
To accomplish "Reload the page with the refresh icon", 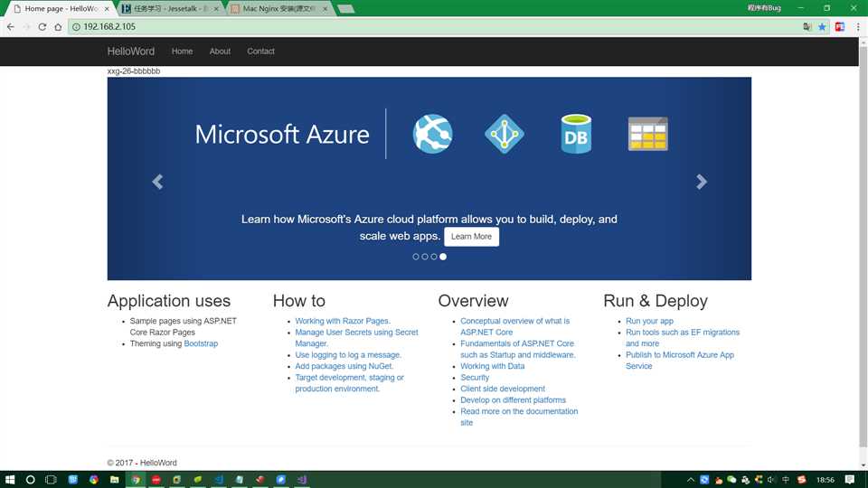I will (42, 26).
